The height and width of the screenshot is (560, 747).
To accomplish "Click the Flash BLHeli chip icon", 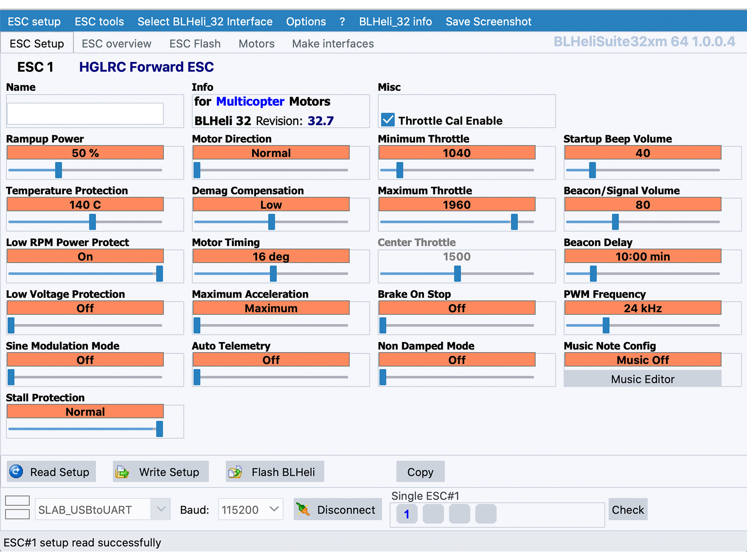I will pos(235,472).
